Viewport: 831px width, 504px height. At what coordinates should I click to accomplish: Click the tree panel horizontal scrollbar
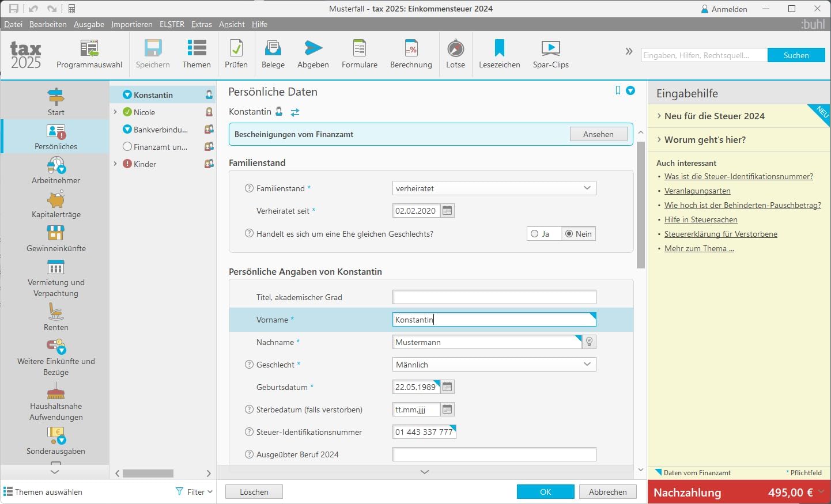click(148, 473)
